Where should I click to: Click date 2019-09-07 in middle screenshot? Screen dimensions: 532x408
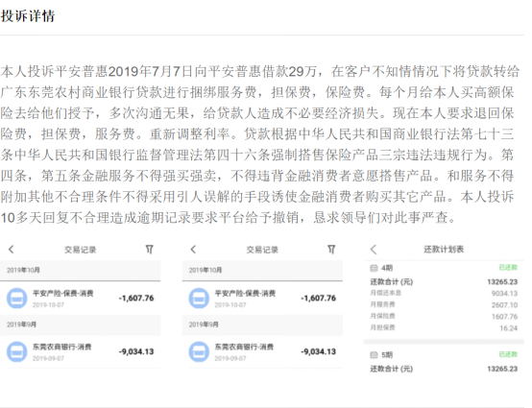230,358
